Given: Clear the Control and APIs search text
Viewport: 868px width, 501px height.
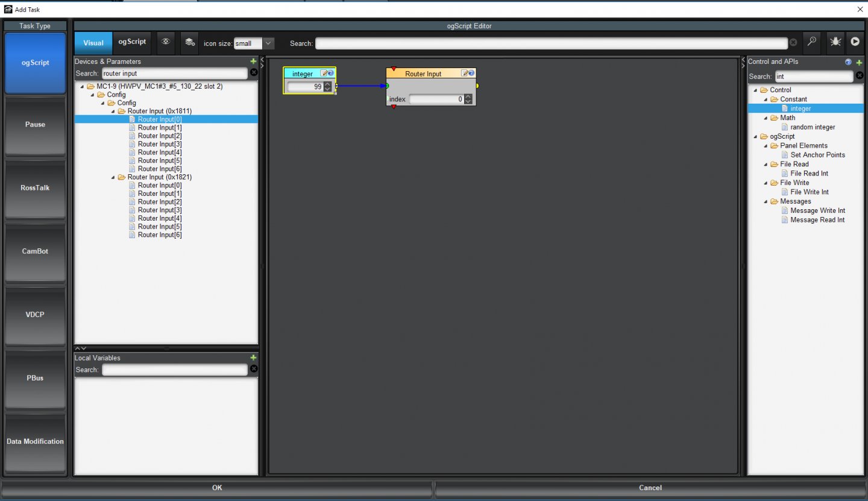Looking at the screenshot, I should pyautogui.click(x=859, y=76).
